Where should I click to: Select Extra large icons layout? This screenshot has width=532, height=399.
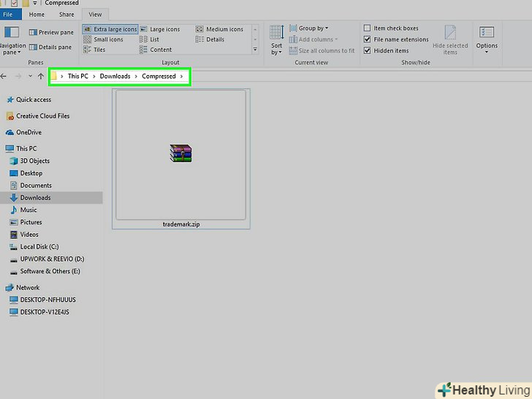tap(110, 29)
